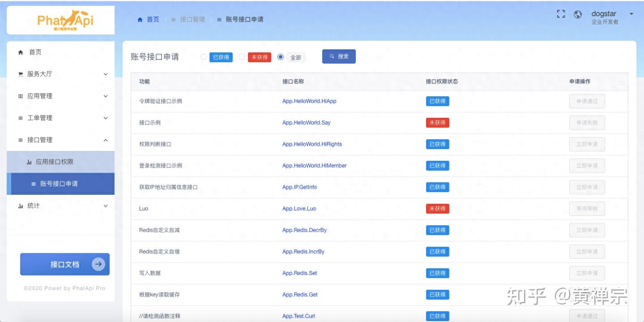The height and width of the screenshot is (322, 644).
Task: Click the grid icon beside 应用管理
Action: pos(20,96)
